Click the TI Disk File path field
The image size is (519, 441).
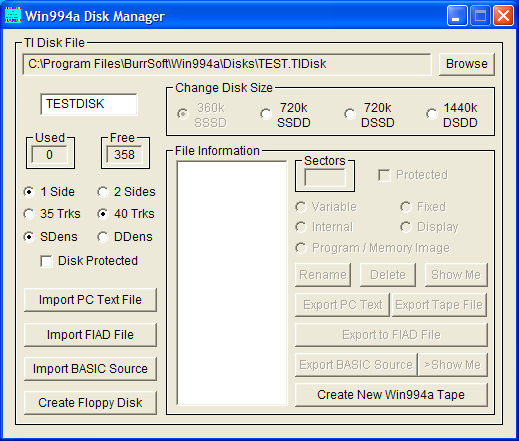[227, 64]
